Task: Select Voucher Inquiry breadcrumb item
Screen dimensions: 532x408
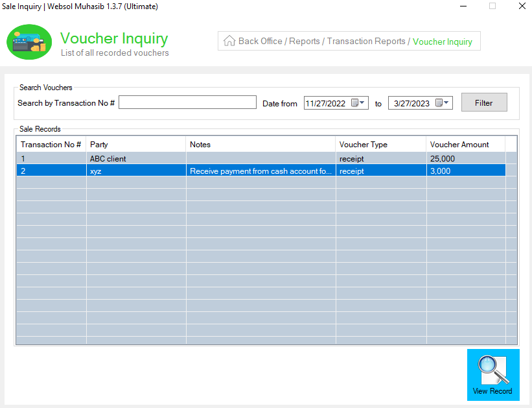Action: pyautogui.click(x=442, y=42)
